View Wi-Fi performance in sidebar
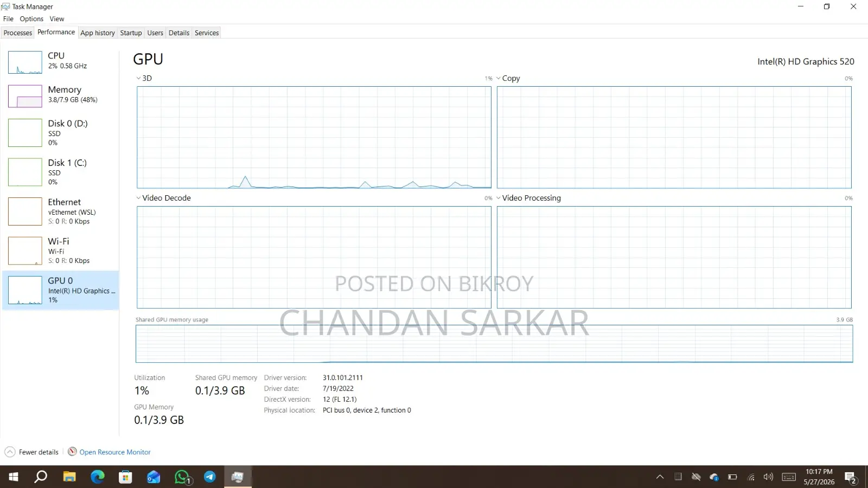The image size is (868, 488). tap(61, 251)
